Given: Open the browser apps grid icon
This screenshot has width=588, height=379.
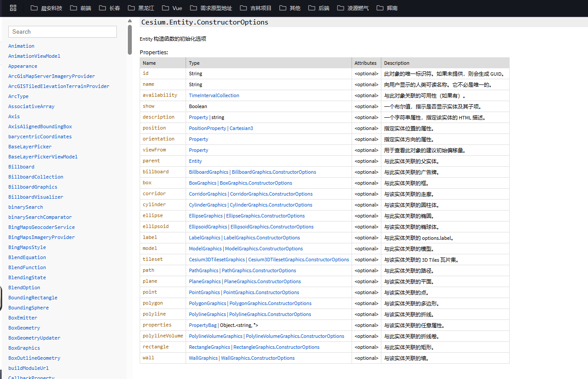Looking at the screenshot, I should click(13, 8).
